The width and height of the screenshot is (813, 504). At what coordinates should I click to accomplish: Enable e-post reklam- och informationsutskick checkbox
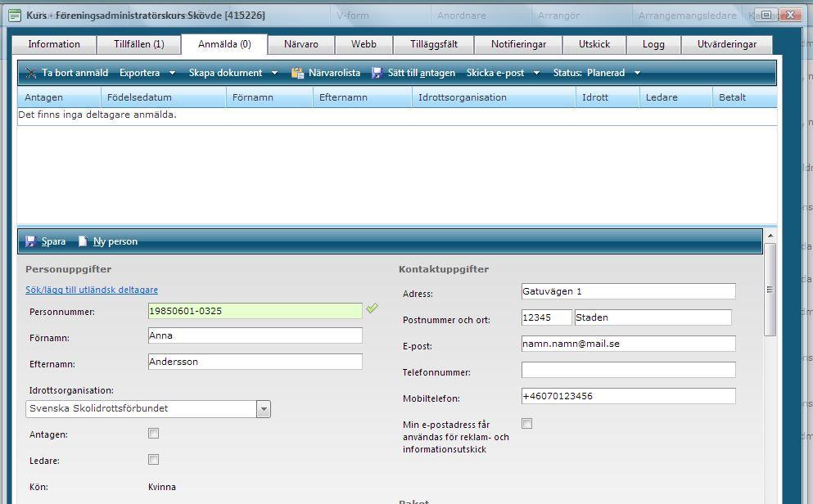click(x=526, y=424)
